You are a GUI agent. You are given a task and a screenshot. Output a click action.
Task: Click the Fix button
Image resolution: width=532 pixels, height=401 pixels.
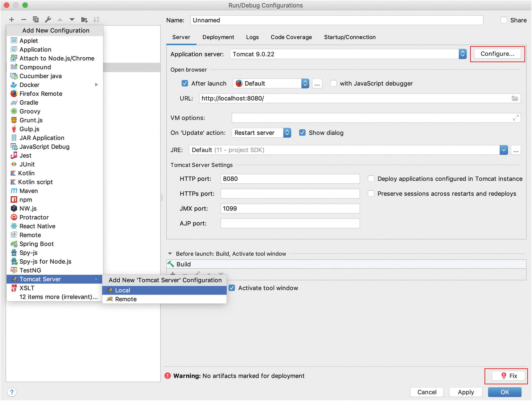tap(509, 376)
